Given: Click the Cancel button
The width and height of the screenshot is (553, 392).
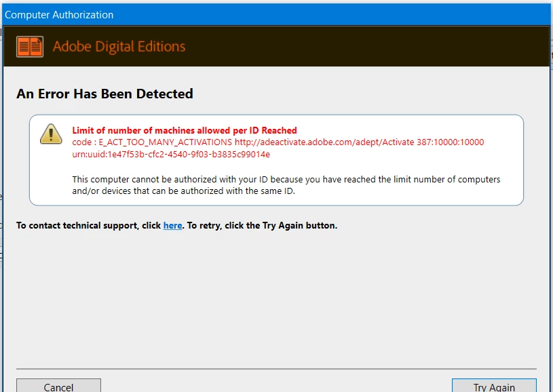Looking at the screenshot, I should click(58, 386).
